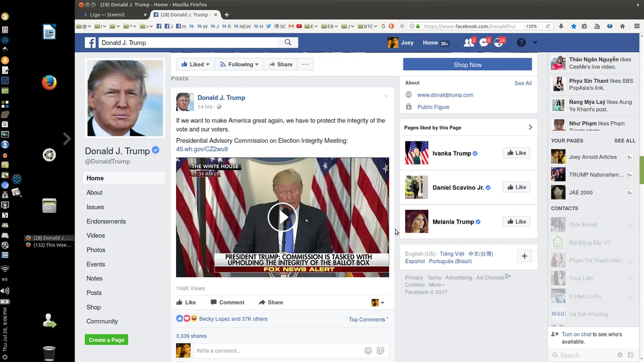Like the Ivanka Trump page

click(x=516, y=153)
